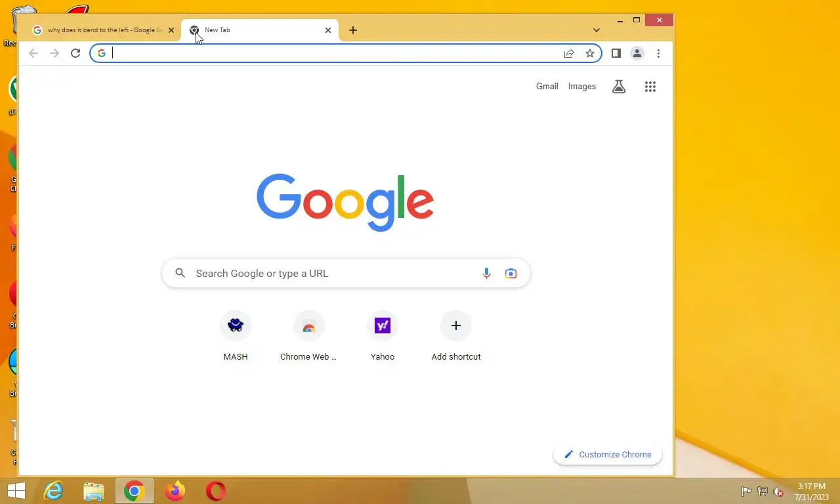Switch to 'why does it bend to the left' tab
This screenshot has width=840, height=504.
point(104,30)
